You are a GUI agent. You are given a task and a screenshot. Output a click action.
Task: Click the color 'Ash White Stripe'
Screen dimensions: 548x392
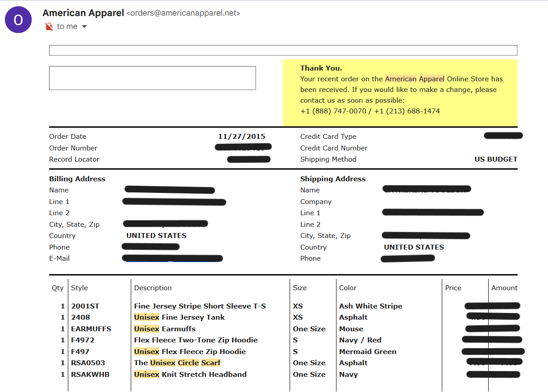(x=371, y=306)
